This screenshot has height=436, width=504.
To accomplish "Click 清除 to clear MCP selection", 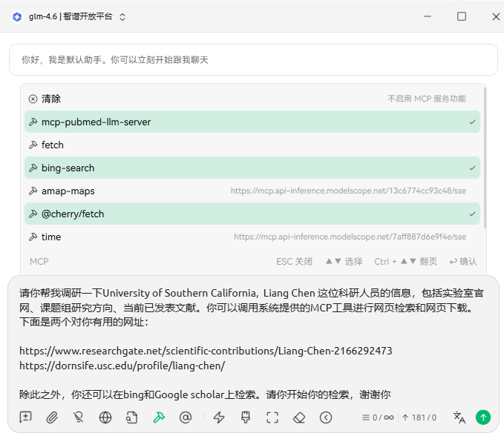I will click(51, 99).
